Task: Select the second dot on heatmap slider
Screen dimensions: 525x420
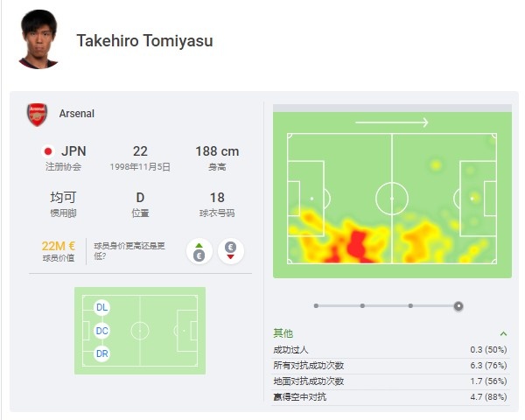Action: [x=362, y=305]
